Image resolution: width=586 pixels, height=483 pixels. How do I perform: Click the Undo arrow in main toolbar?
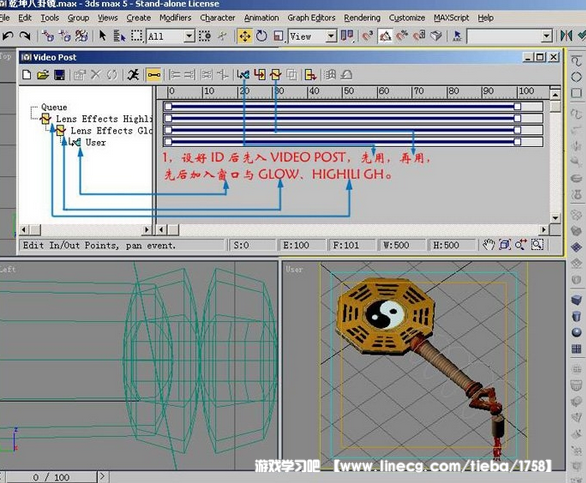click(x=8, y=36)
